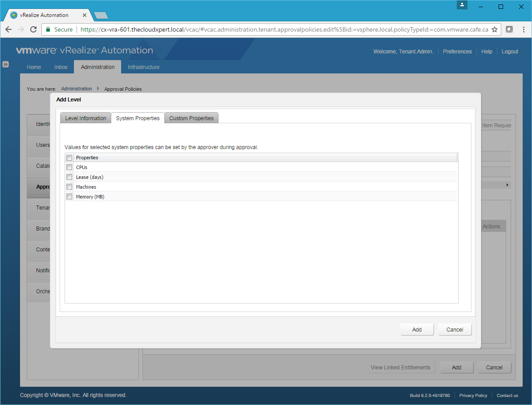Toggle the Machines property checkbox
Screen dimensions: 532x405
coord(69,187)
